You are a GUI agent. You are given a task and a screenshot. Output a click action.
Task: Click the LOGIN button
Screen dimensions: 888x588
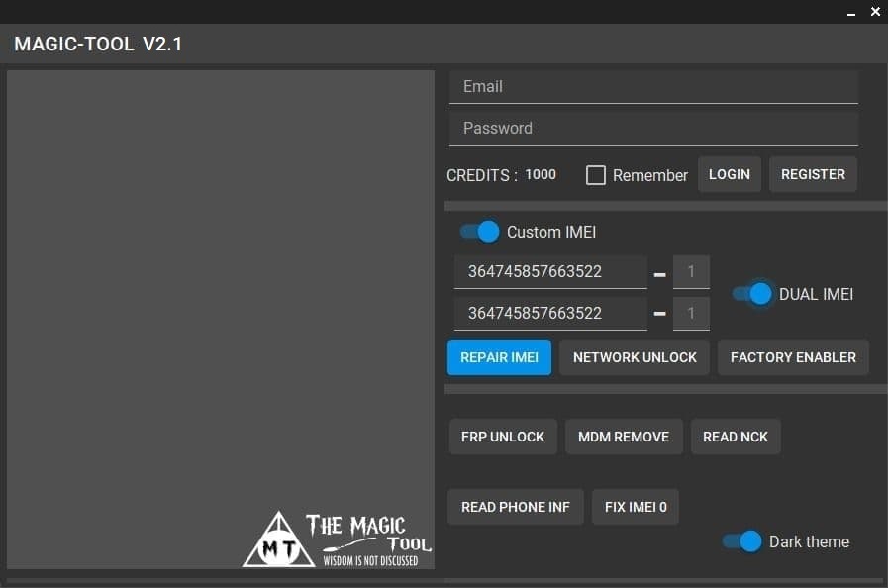729,174
